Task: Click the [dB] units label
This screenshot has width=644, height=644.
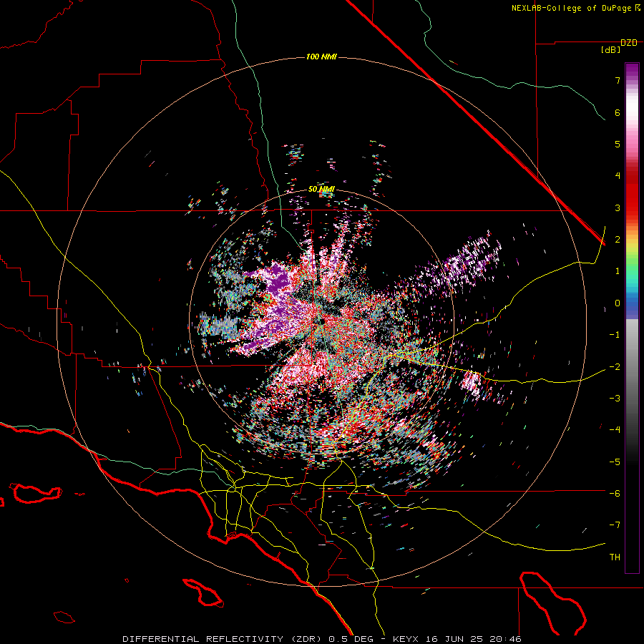Action: coord(611,50)
